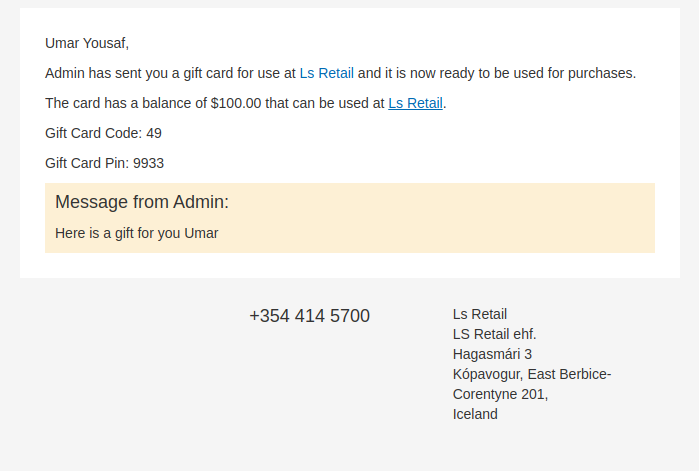Click the 'Message from Admin:' heading
The width and height of the screenshot is (699, 471).
tap(142, 202)
